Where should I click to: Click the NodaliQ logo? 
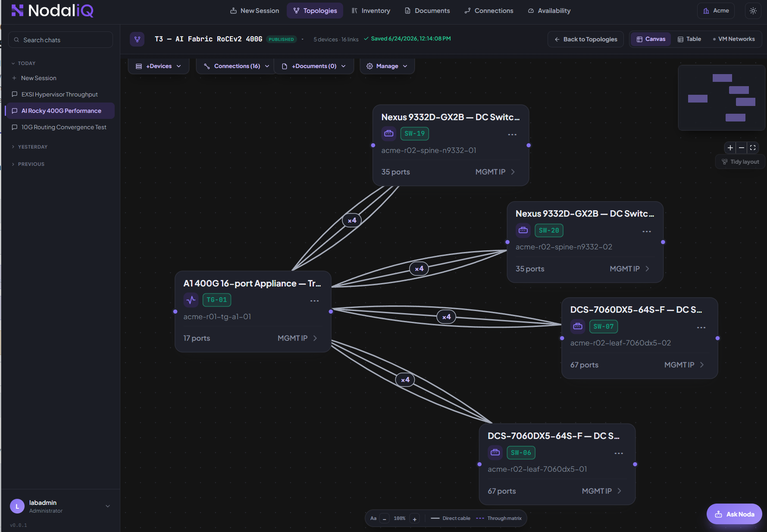click(52, 10)
